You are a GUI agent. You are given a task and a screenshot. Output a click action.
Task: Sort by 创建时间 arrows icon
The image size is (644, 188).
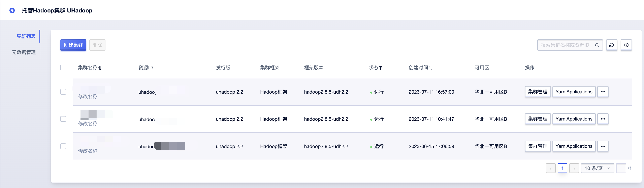(x=430, y=68)
